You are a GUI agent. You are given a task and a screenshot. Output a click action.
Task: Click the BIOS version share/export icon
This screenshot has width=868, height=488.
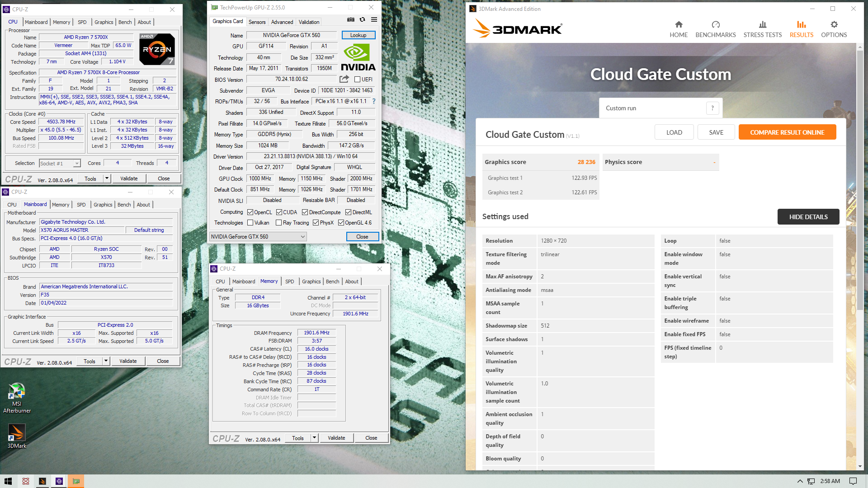(344, 79)
